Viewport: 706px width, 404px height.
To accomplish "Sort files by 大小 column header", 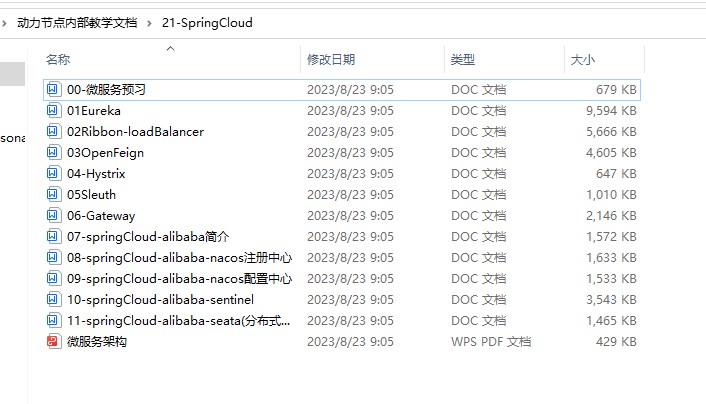I will point(583,59).
